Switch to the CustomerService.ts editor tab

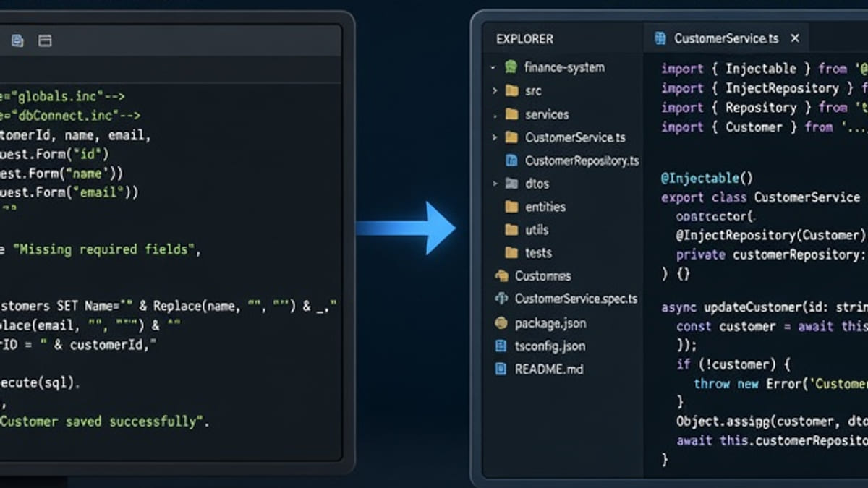click(x=726, y=38)
